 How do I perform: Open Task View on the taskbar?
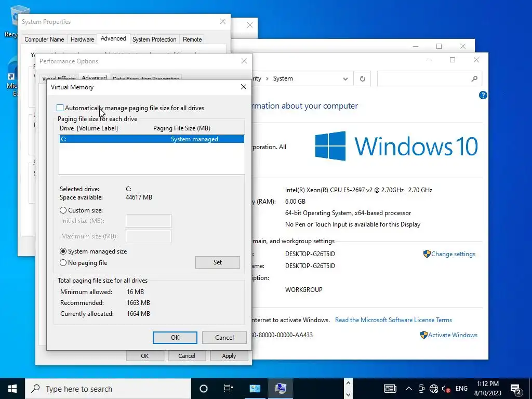point(229,389)
